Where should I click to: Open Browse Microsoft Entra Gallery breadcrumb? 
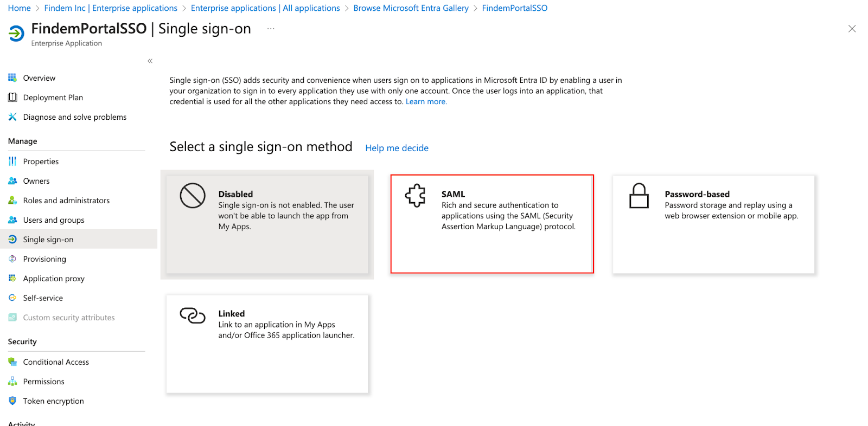(411, 8)
